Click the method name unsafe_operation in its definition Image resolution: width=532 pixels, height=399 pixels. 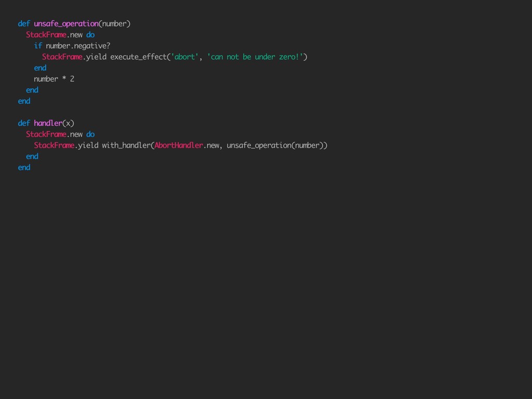[66, 24]
